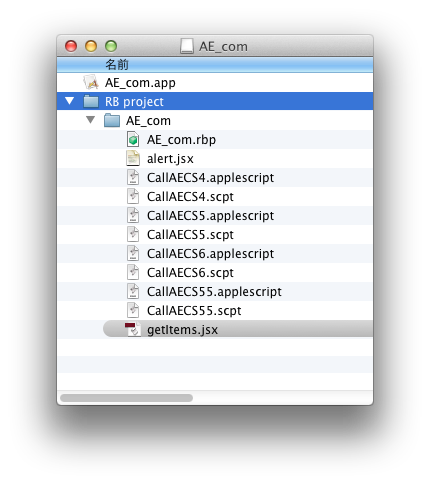Click the RB project folder icon
This screenshot has width=430, height=484.
pos(91,101)
